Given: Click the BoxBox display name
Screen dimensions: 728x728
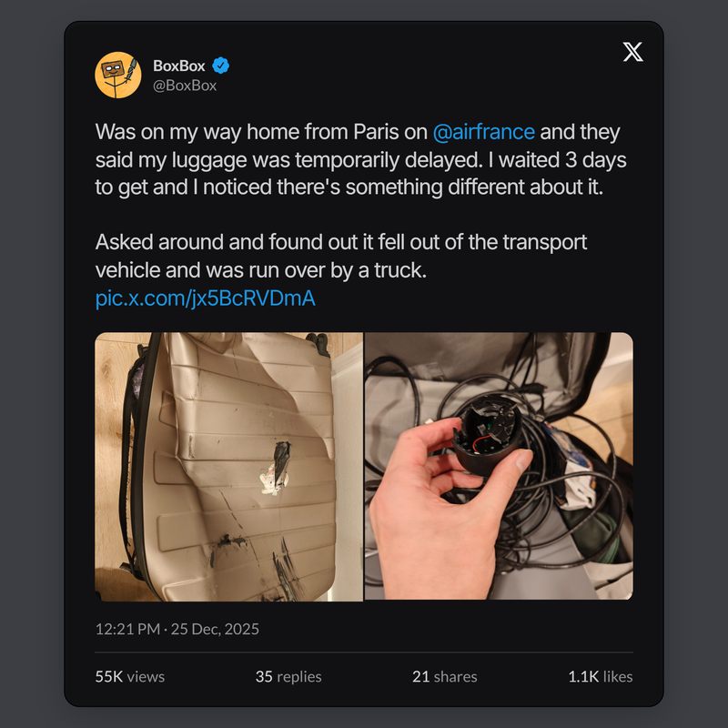Looking at the screenshot, I should [179, 66].
